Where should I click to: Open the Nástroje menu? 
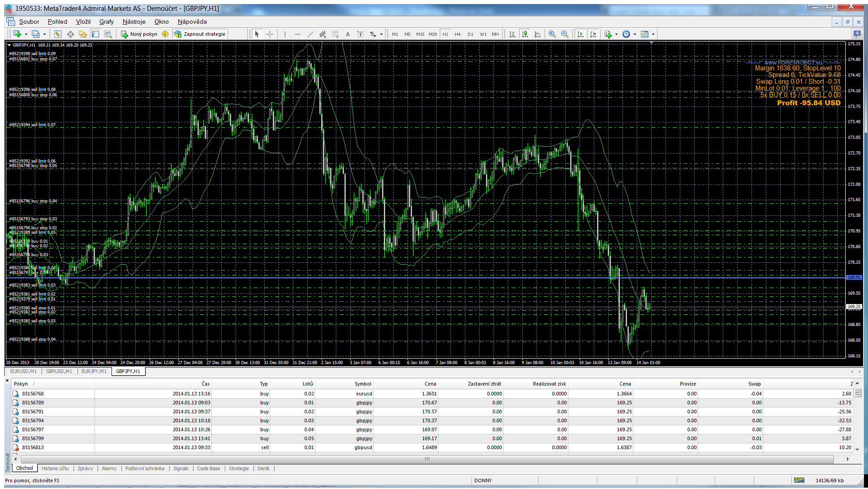coord(133,21)
